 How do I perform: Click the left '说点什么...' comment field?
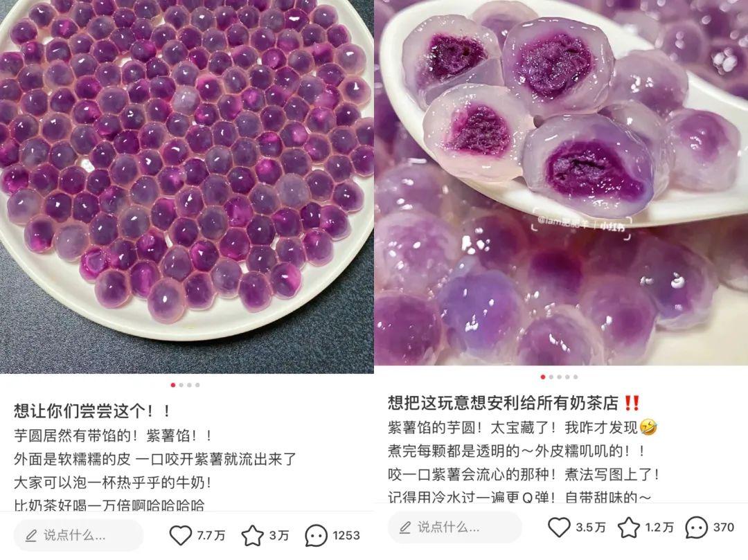[x=78, y=535]
